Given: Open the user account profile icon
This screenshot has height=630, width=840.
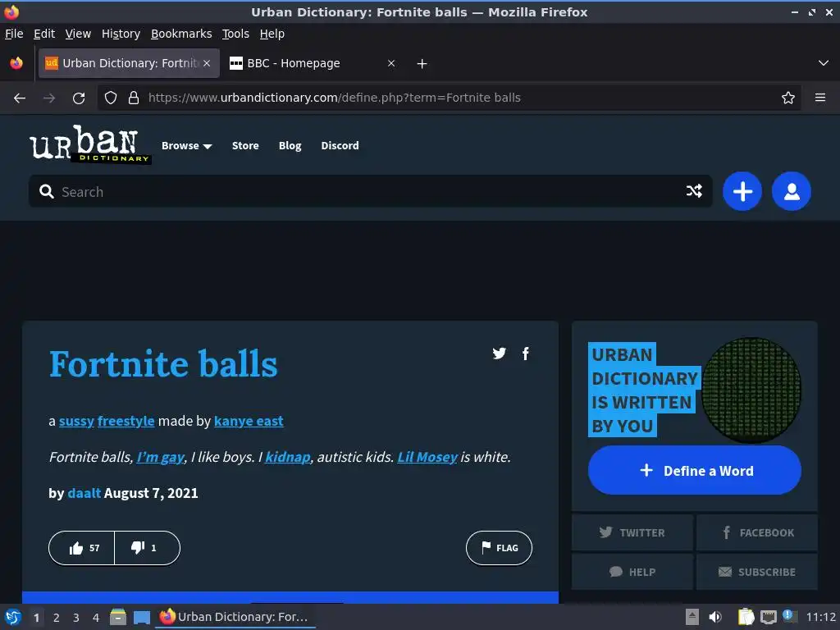Looking at the screenshot, I should click(x=792, y=191).
